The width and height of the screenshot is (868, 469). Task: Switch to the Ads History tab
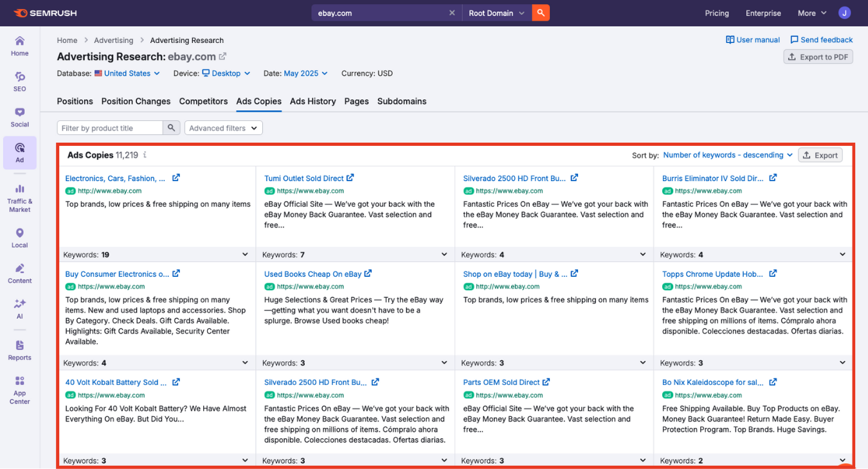312,102
